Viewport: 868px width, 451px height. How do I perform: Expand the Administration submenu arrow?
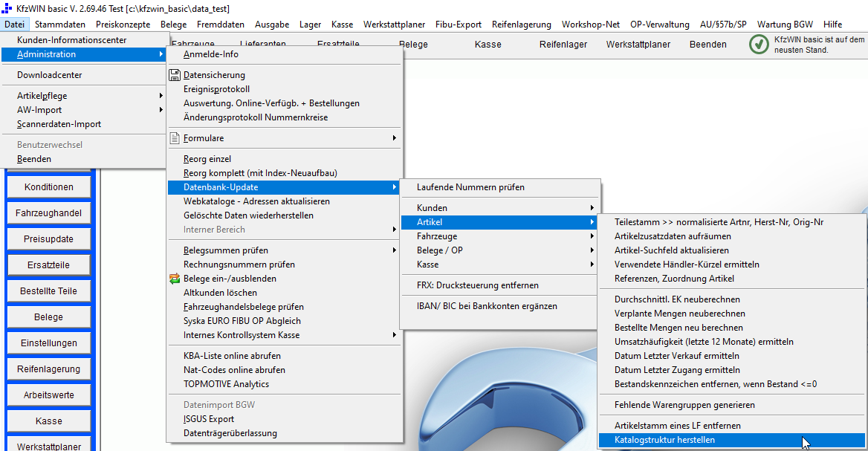(x=161, y=54)
